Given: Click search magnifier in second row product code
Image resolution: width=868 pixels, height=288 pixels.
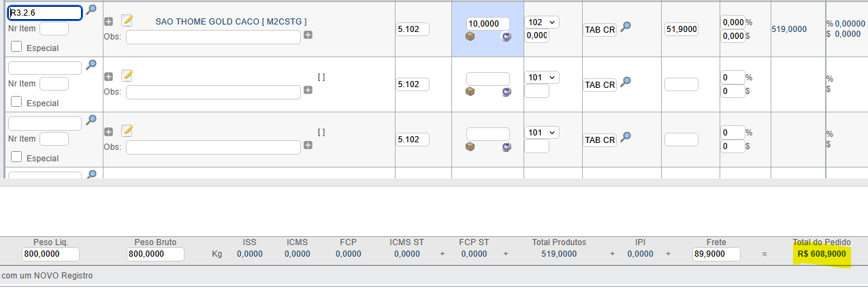Looking at the screenshot, I should (91, 65).
